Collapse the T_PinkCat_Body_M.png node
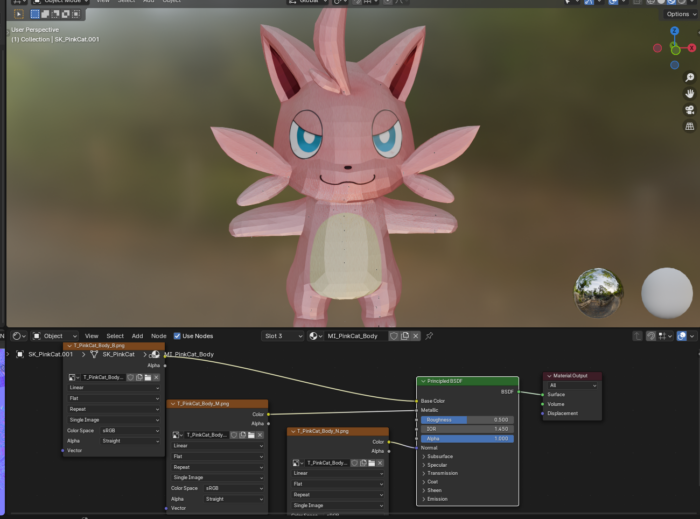Viewport: 700px width, 519px height. (x=173, y=403)
